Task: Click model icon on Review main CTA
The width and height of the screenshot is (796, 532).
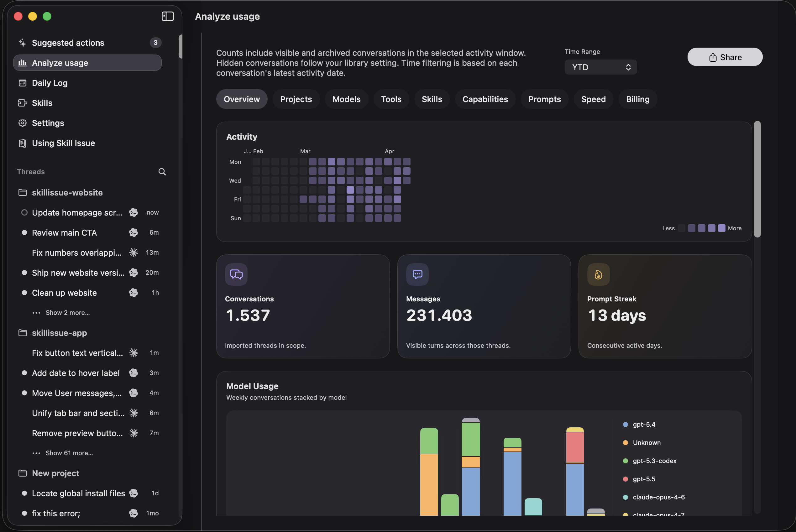Action: click(x=133, y=232)
